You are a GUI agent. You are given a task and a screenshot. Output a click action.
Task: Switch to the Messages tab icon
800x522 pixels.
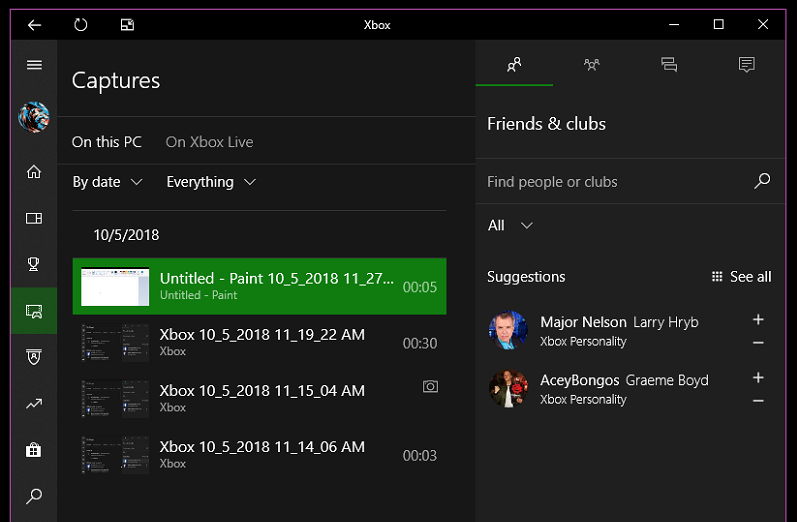click(x=669, y=64)
